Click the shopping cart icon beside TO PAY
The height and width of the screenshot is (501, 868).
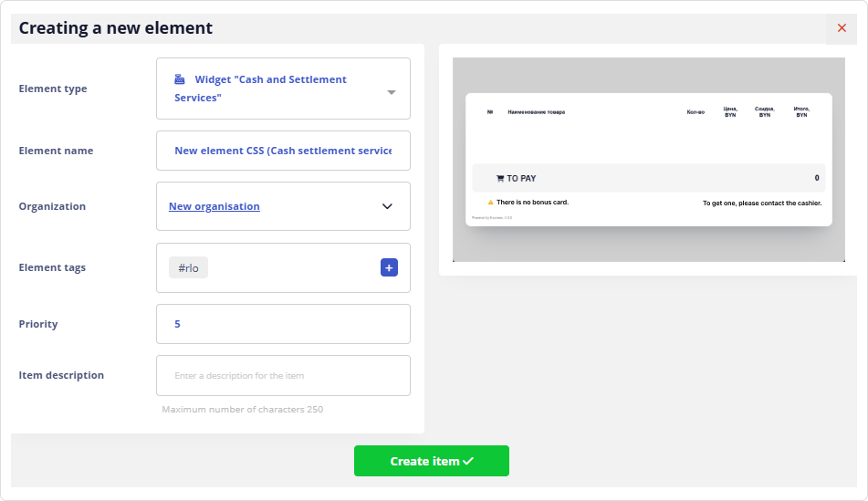(500, 179)
